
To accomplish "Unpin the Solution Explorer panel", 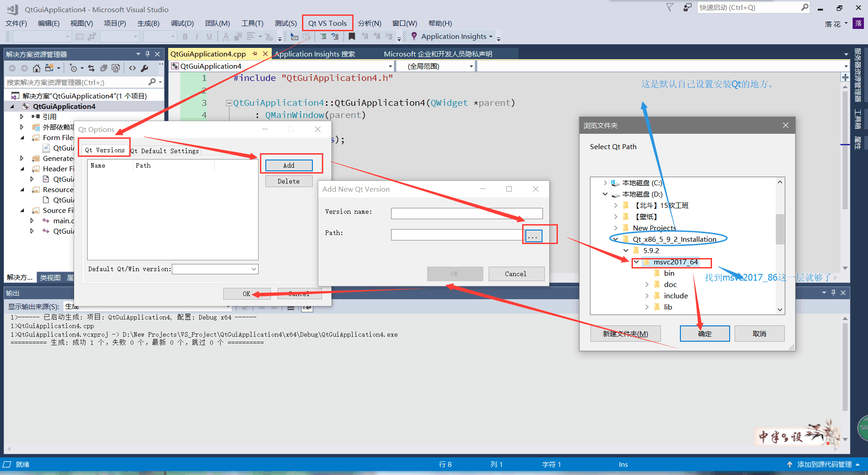I will pyautogui.click(x=147, y=53).
